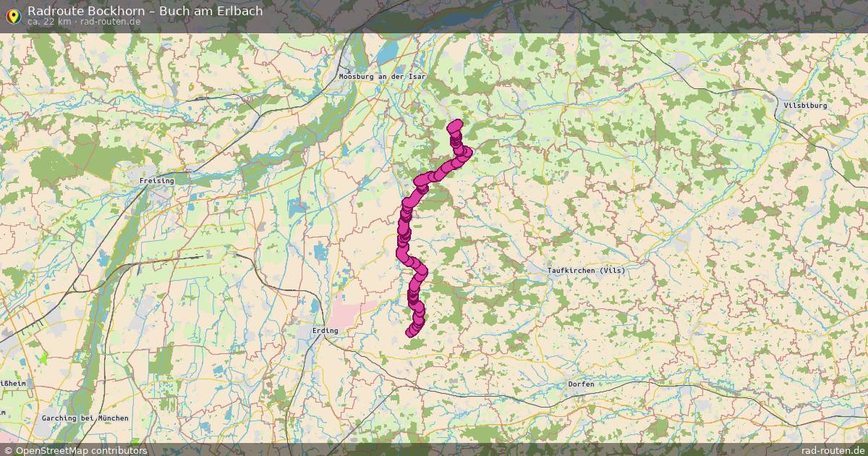The height and width of the screenshot is (456, 868).
Task: Click the pink route's easternmost bend marker
Action: click(x=466, y=151)
